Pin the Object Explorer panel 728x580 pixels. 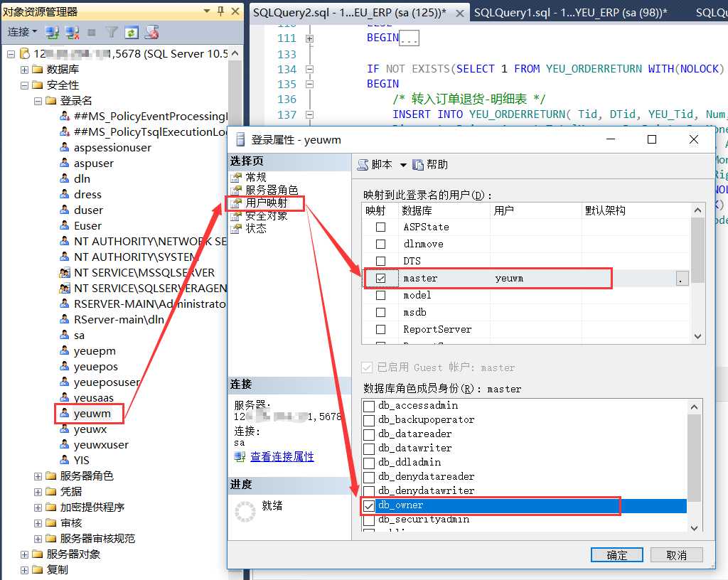coord(221,11)
